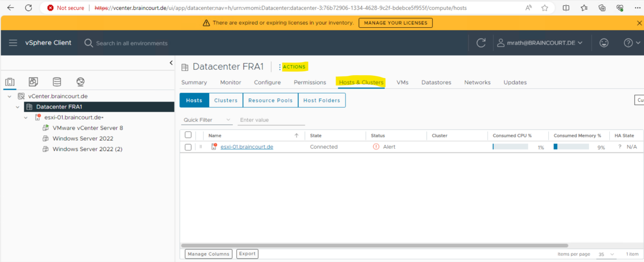The image size is (644, 262).
Task: Open the esxi-01.braincourt.de host link
Action: pyautogui.click(x=247, y=147)
